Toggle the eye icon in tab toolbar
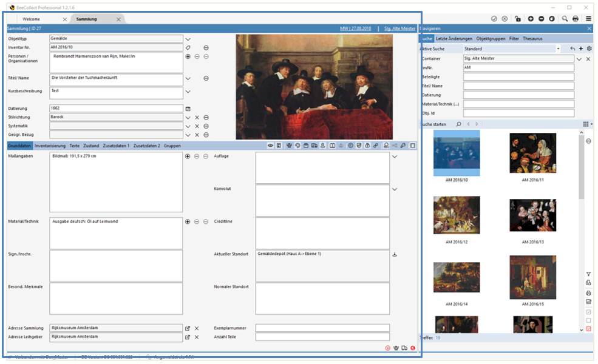 tap(270, 146)
